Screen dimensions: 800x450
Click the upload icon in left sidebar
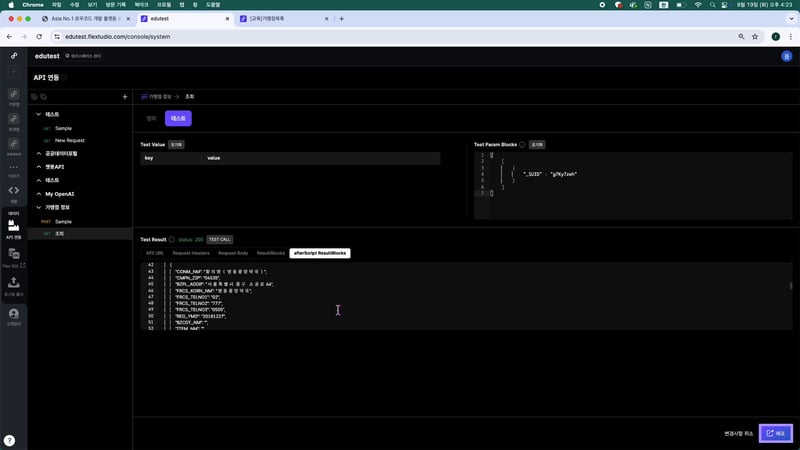point(14,285)
